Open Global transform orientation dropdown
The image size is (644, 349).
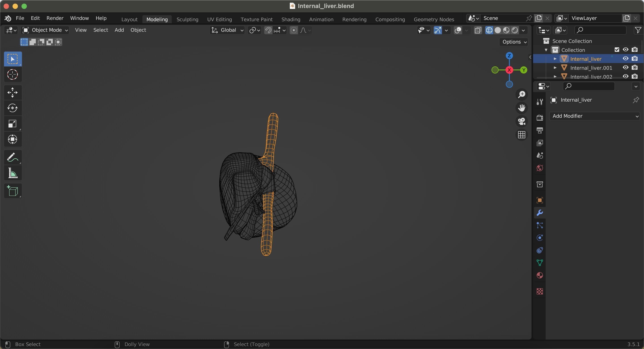click(227, 30)
